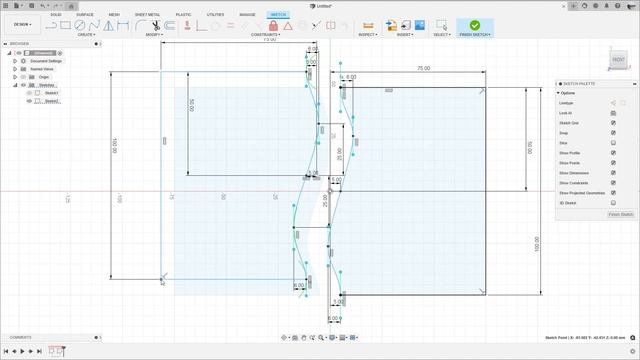
Task: Toggle the Show Projected Geometries checkbox
Action: click(613, 193)
